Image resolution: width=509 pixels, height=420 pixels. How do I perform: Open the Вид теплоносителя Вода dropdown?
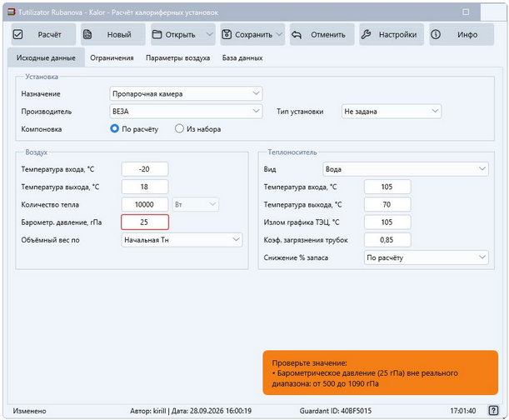tap(406, 169)
